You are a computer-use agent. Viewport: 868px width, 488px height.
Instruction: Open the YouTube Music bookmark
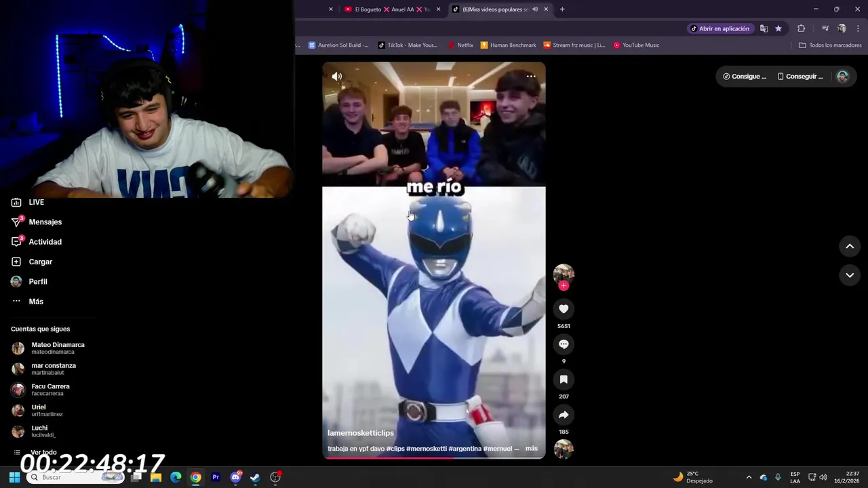click(636, 45)
